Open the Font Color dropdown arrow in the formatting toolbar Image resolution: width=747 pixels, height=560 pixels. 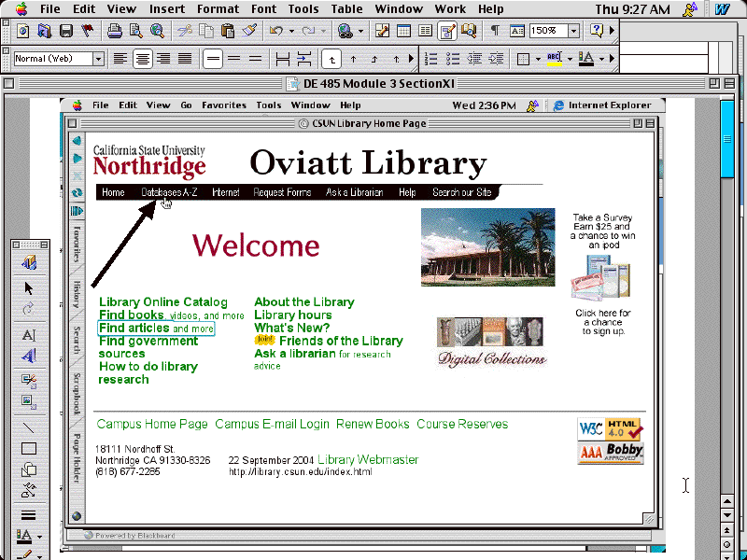601,60
